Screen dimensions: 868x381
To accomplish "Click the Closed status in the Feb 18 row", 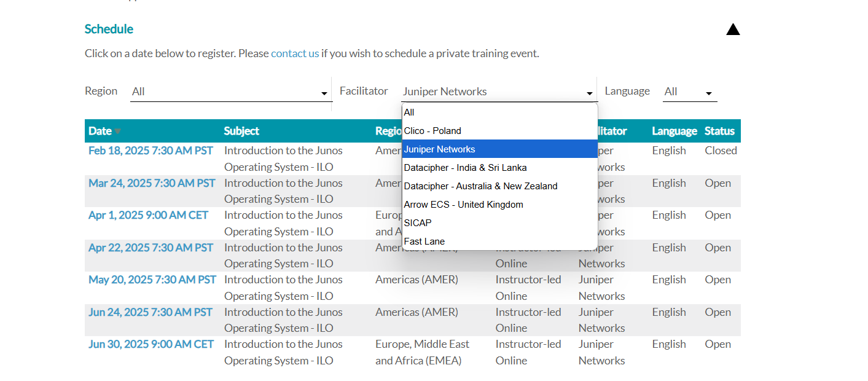I will [x=721, y=151].
